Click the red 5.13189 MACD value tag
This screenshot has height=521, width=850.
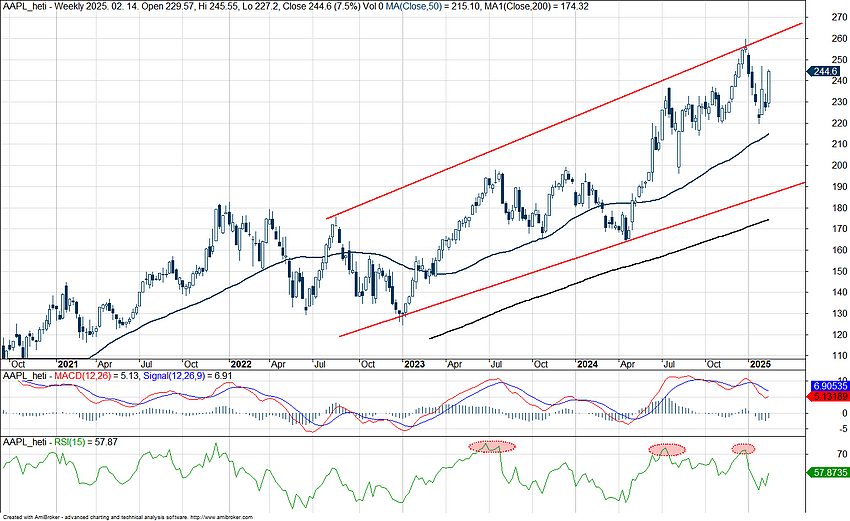(829, 397)
